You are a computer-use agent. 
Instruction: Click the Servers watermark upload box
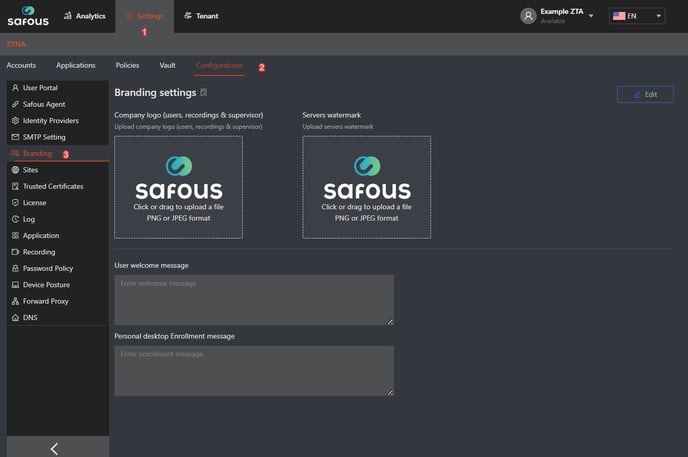[366, 187]
